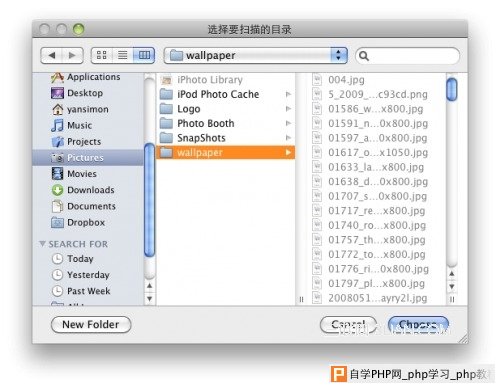Click sidebar scroll down arrow
The width and height of the screenshot is (500, 388).
click(x=150, y=298)
